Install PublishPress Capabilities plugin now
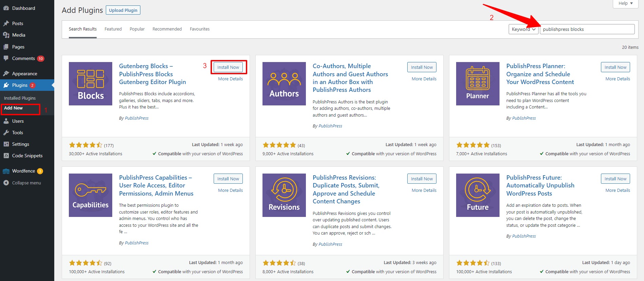Viewport: 644px width, 281px height. coord(228,179)
